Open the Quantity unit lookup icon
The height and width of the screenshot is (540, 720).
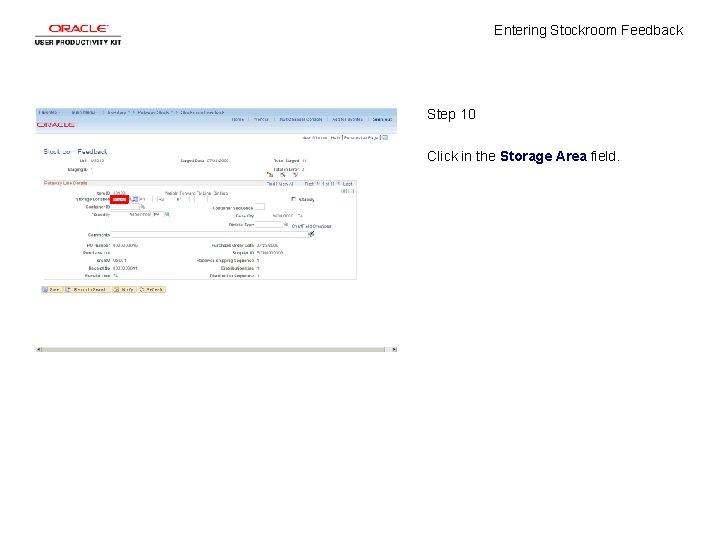tap(167, 214)
